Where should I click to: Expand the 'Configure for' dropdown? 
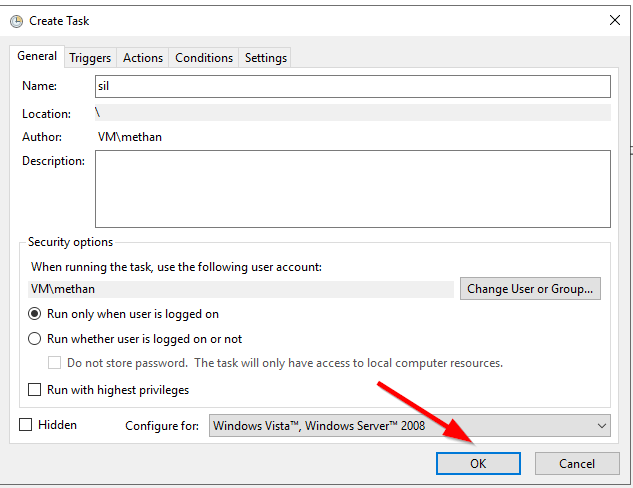(x=410, y=426)
